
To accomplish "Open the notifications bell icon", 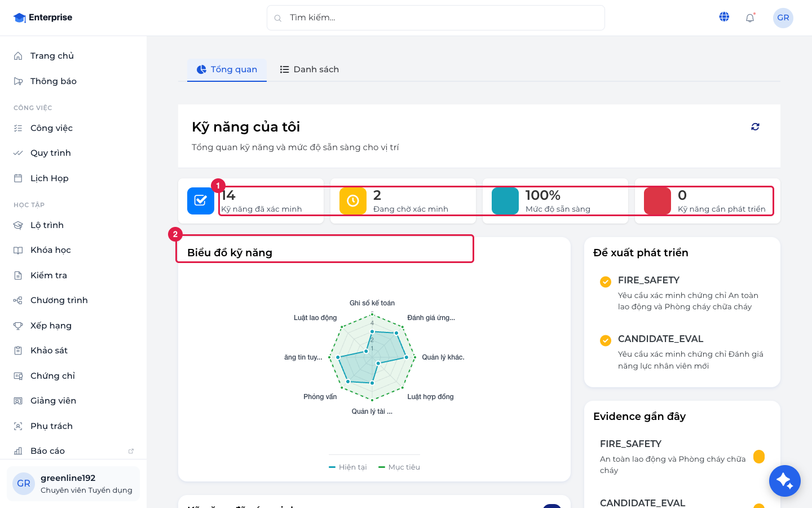I will [750, 17].
